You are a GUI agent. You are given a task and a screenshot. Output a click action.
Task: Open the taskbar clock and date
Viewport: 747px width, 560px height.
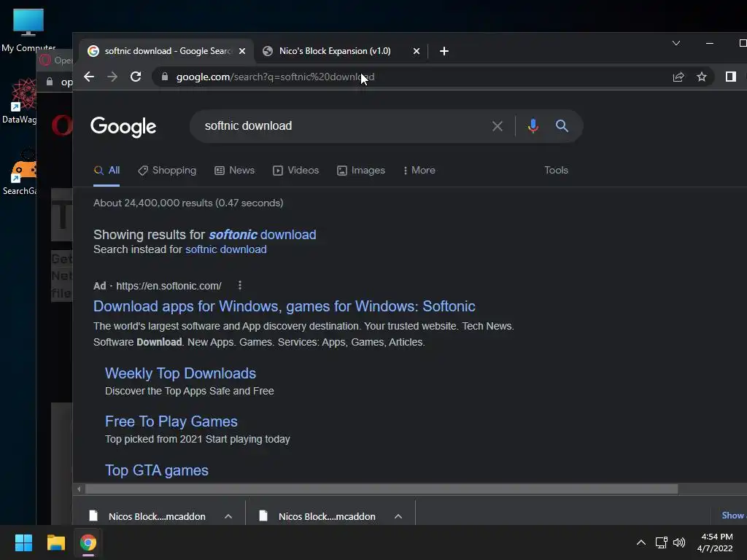coord(715,542)
